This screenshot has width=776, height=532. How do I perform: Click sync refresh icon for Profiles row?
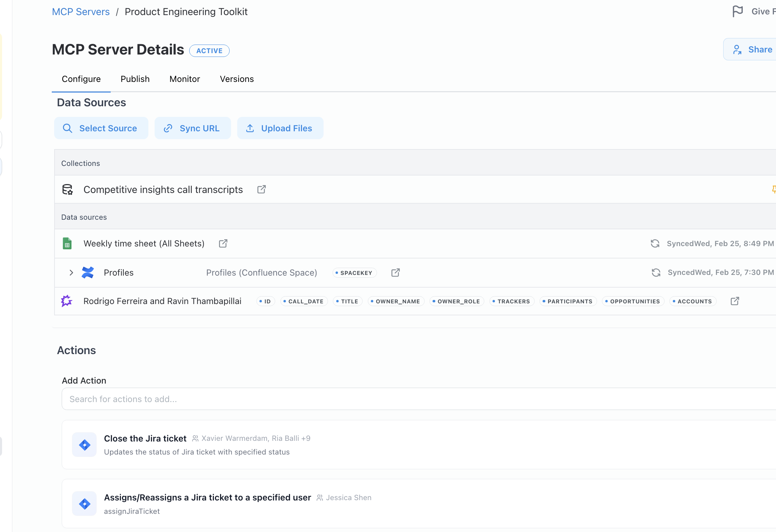coord(656,273)
